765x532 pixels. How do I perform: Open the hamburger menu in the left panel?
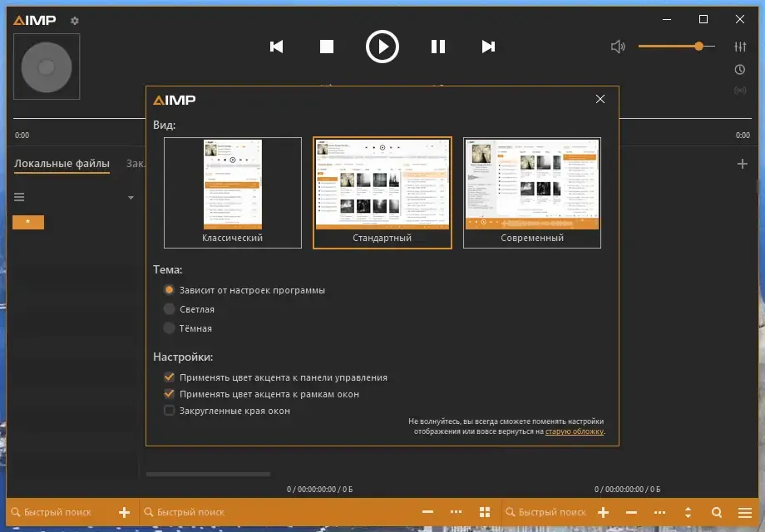(19, 197)
